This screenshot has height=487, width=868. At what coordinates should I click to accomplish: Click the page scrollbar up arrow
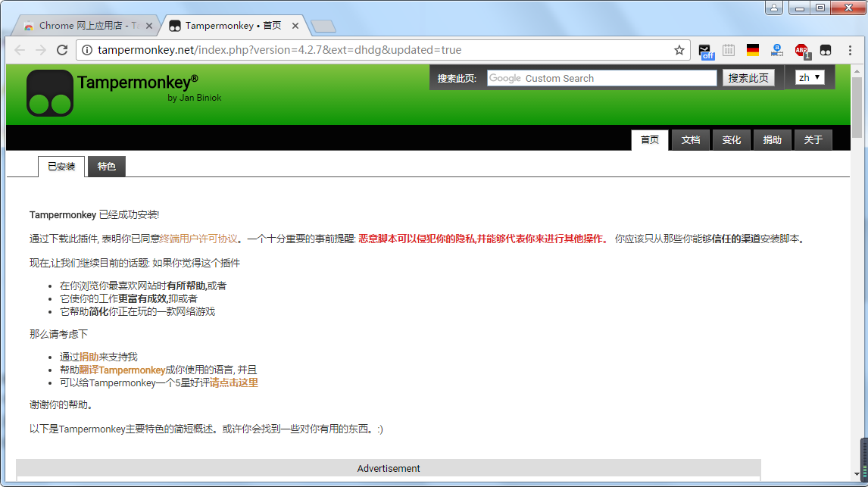coord(857,71)
